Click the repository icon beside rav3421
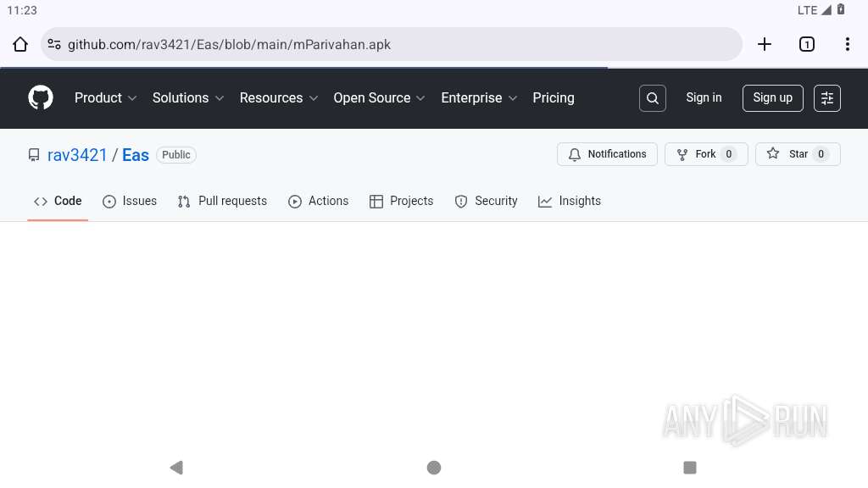 (x=34, y=155)
